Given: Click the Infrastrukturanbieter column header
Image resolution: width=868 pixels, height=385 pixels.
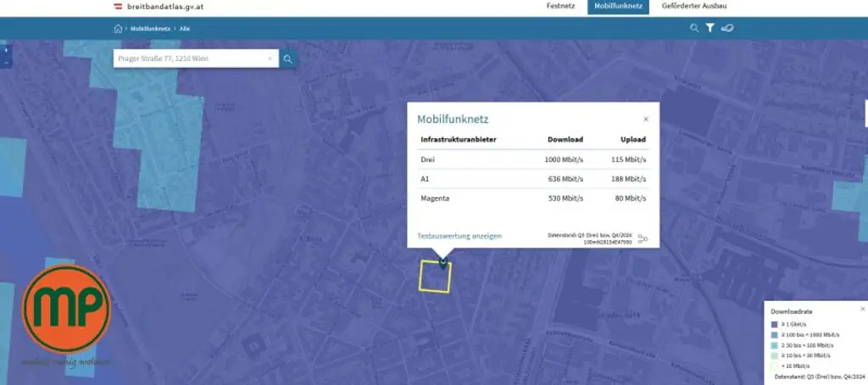Looking at the screenshot, I should pos(459,140).
